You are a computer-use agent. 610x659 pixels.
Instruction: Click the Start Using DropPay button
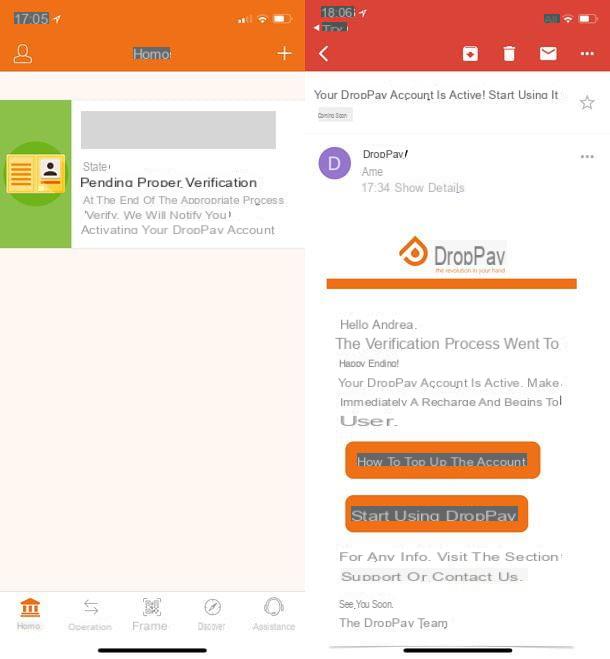436,514
